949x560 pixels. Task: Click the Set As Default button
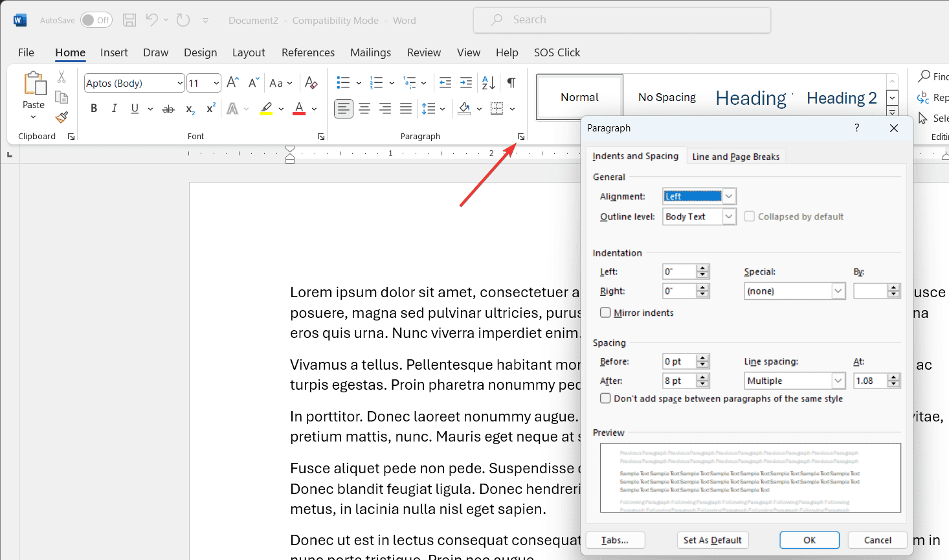(x=713, y=540)
